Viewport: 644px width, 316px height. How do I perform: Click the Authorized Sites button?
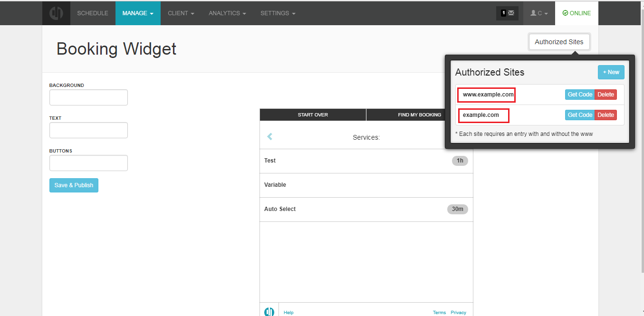pos(559,42)
